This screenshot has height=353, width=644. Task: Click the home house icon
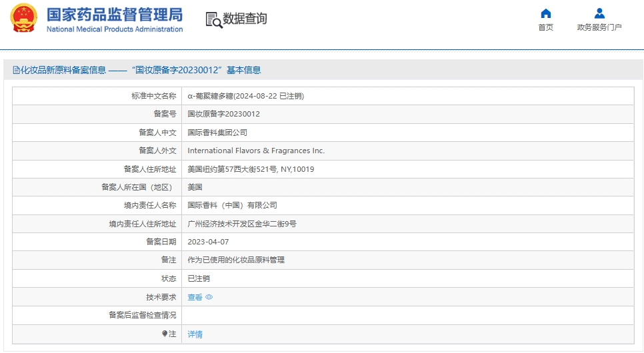545,13
